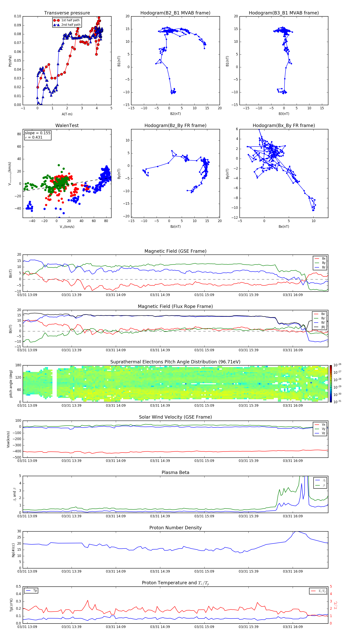Click the 'Magnetic Field (Flux Rope Frame)' title
The height and width of the screenshot is (644, 351).
(x=175, y=307)
